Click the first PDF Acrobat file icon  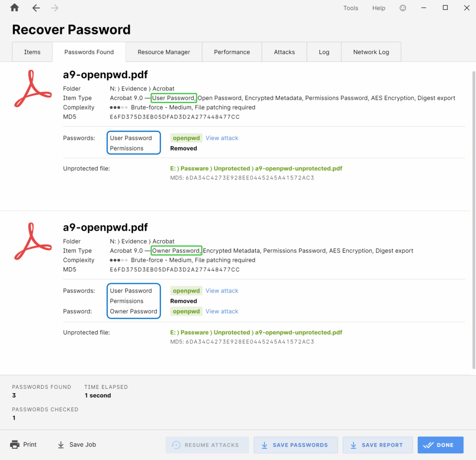coord(33,88)
